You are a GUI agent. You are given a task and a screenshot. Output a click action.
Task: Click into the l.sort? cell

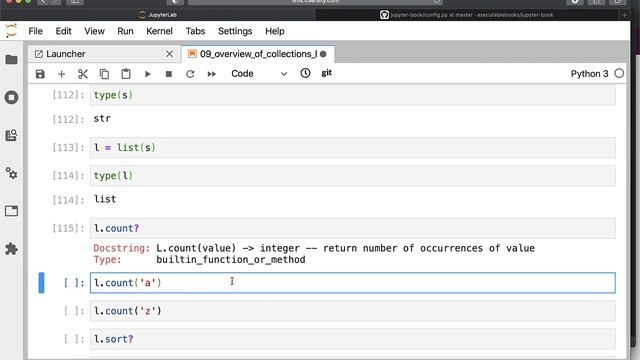coord(353,339)
